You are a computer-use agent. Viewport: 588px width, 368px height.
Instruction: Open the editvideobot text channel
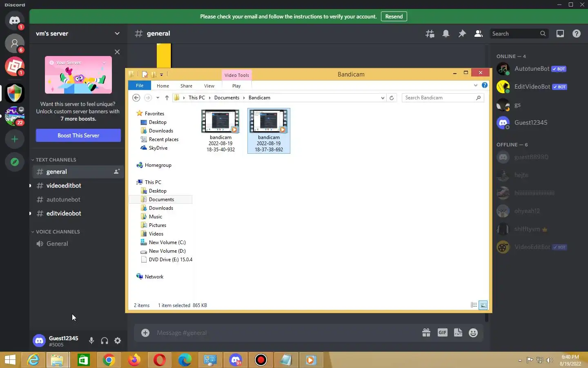pyautogui.click(x=78, y=213)
